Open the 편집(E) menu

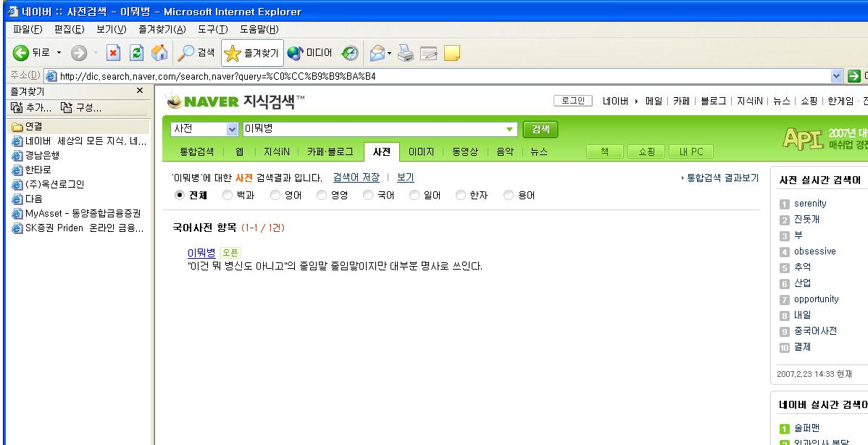click(x=70, y=29)
